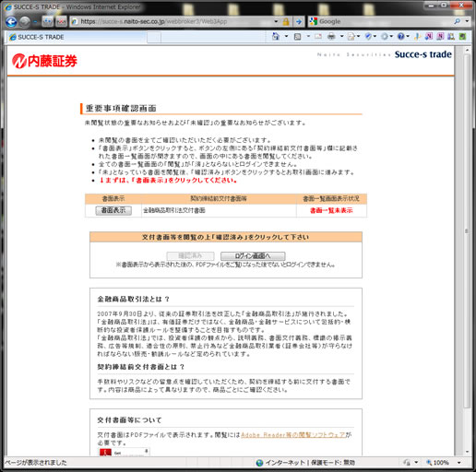This screenshot has height=472, width=476.
Task: Click the scrollbar up arrow
Action: pos(467,50)
